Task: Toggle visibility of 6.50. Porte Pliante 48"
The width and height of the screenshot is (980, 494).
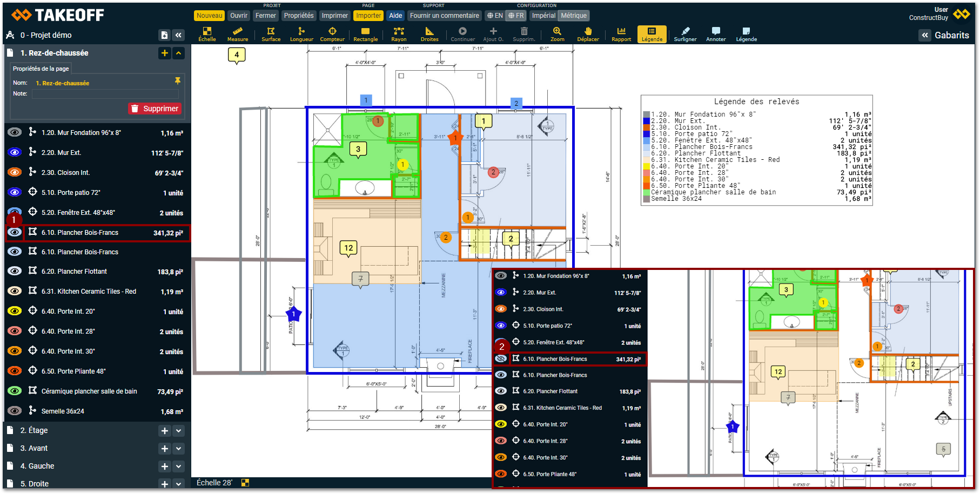Action: click(x=15, y=371)
